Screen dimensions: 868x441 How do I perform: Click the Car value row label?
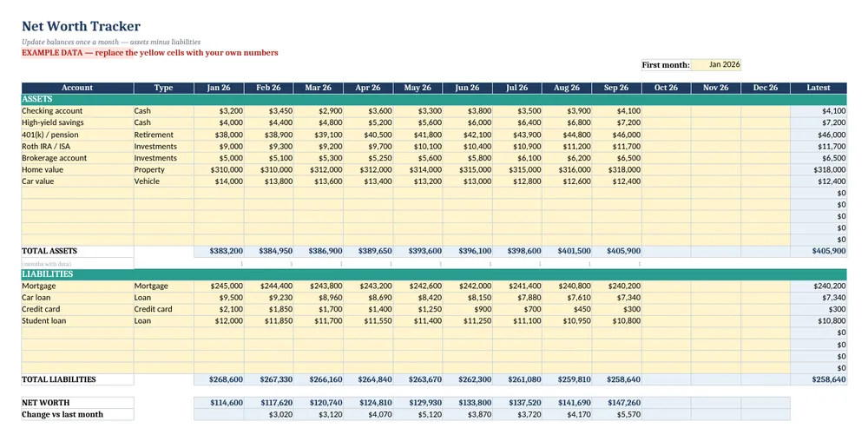coord(77,181)
